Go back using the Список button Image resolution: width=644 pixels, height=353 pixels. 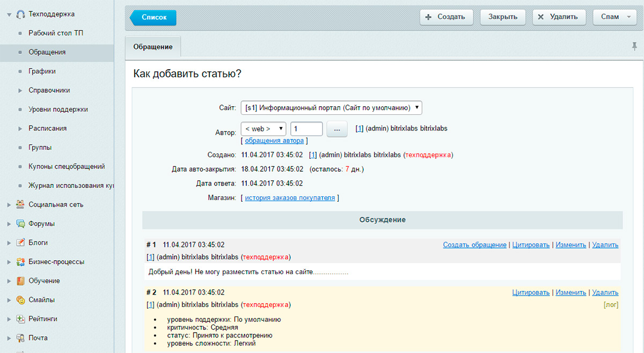pyautogui.click(x=153, y=17)
